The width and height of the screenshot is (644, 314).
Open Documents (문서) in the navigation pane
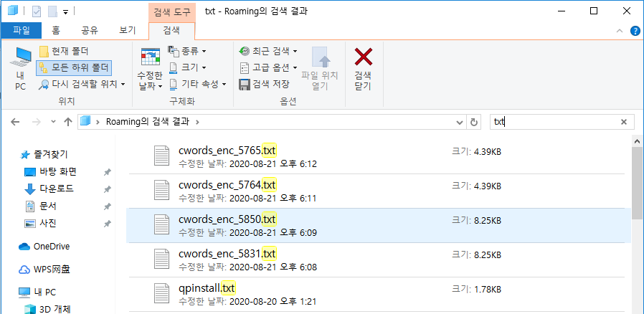[x=40, y=206]
